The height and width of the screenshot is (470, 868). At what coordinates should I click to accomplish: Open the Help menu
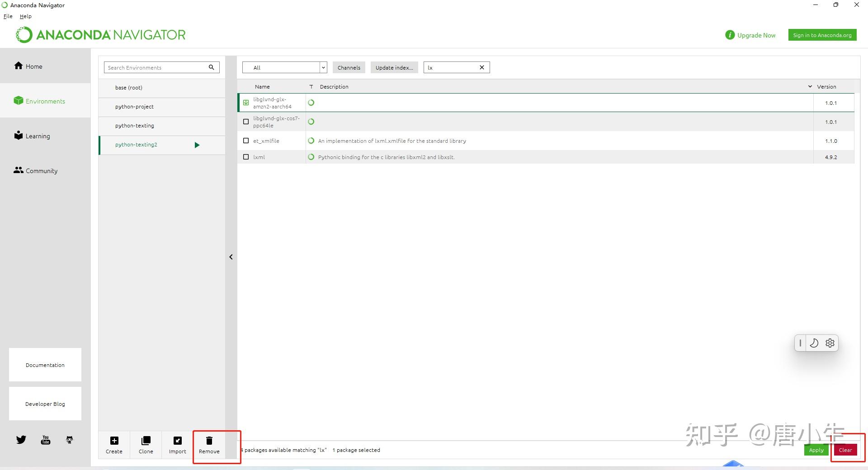tap(25, 16)
